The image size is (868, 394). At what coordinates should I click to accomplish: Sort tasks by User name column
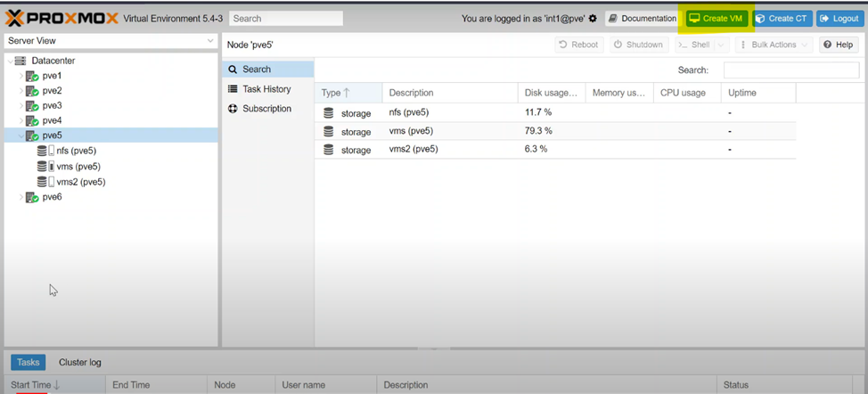325,384
